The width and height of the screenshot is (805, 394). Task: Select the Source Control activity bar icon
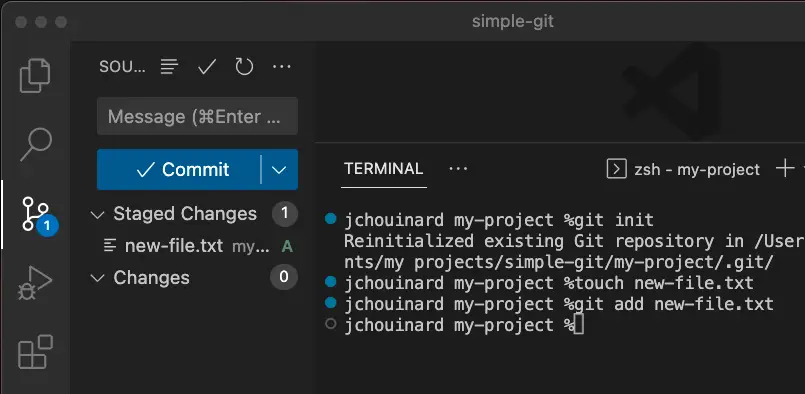point(36,214)
